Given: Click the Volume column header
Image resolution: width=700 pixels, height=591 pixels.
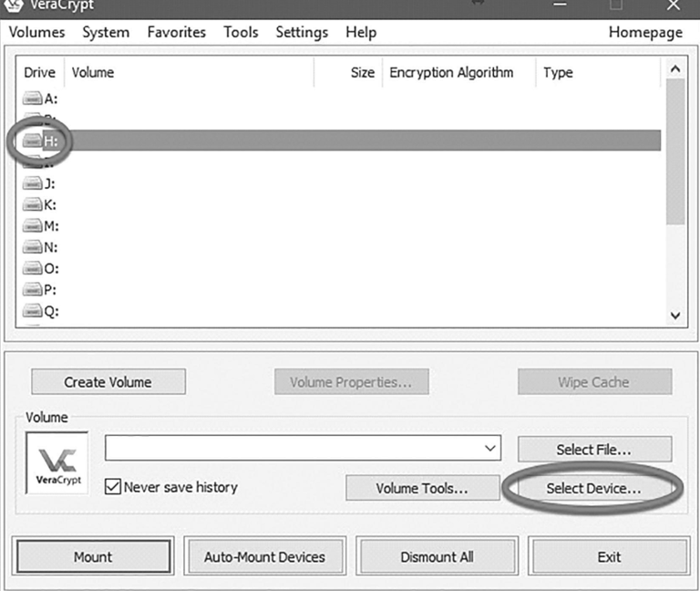Looking at the screenshot, I should pos(190,72).
